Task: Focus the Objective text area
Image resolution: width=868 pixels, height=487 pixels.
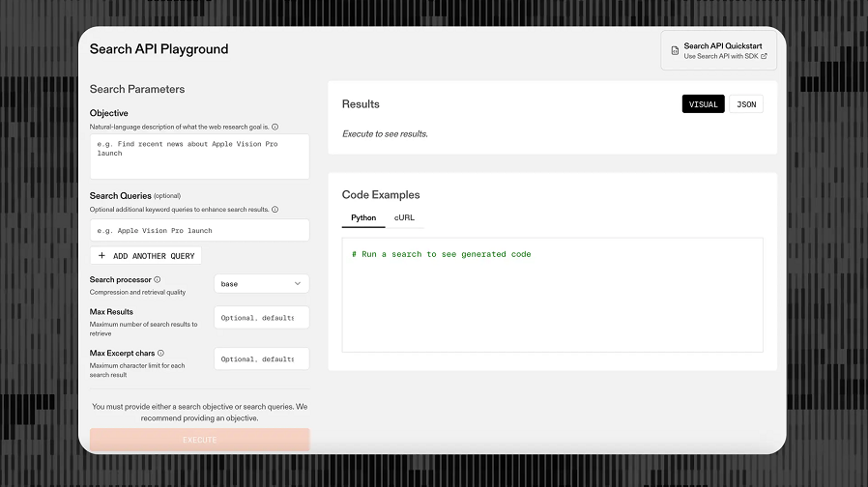Action: (x=200, y=157)
